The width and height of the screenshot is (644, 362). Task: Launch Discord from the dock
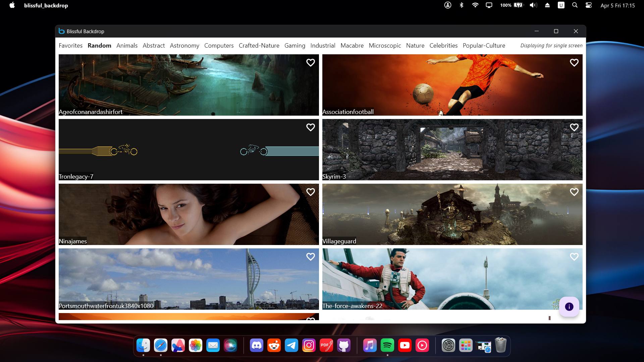[x=257, y=345]
